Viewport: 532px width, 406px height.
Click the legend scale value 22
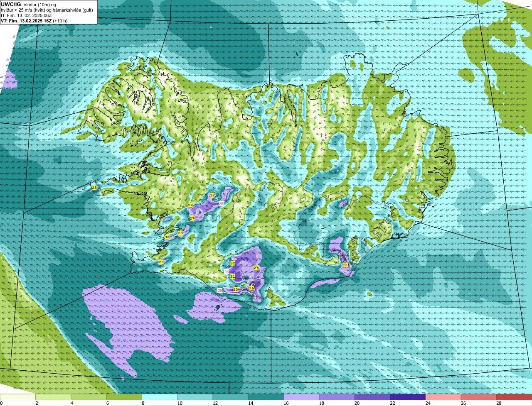click(392, 403)
